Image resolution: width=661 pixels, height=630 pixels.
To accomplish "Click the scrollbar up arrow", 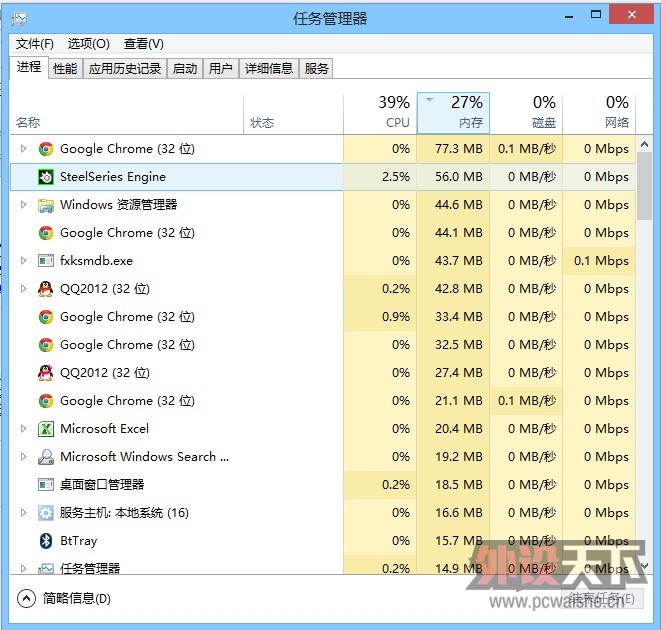I will [644, 145].
